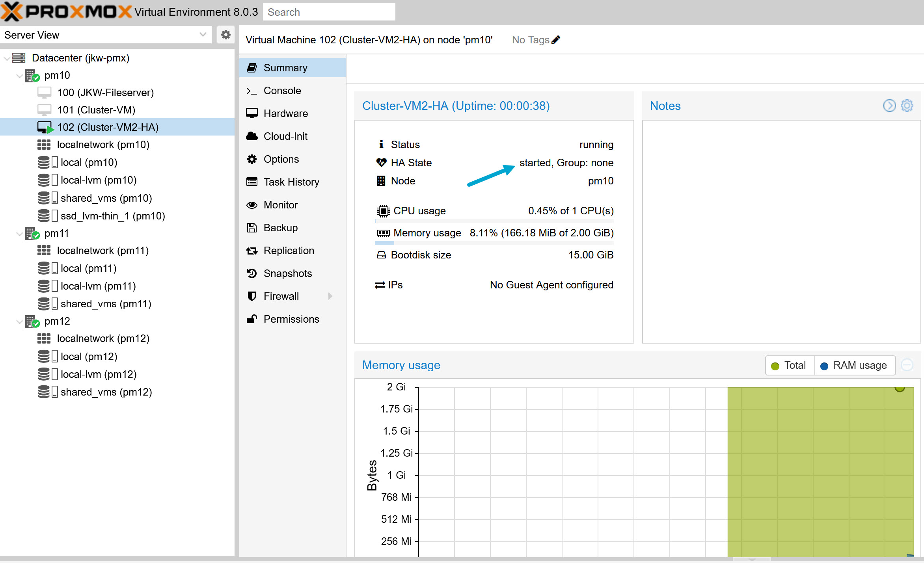Open the Hardware tab
The image size is (924, 563).
coord(285,113)
